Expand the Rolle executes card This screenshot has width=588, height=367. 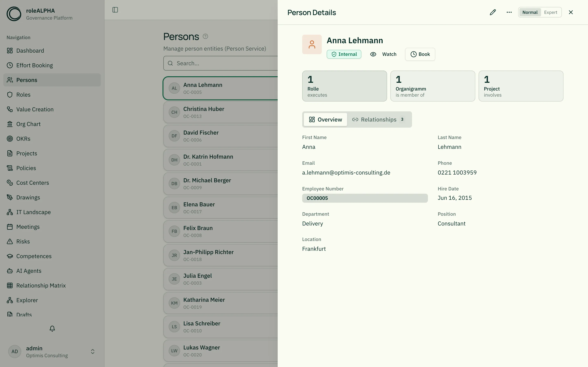coord(344,86)
